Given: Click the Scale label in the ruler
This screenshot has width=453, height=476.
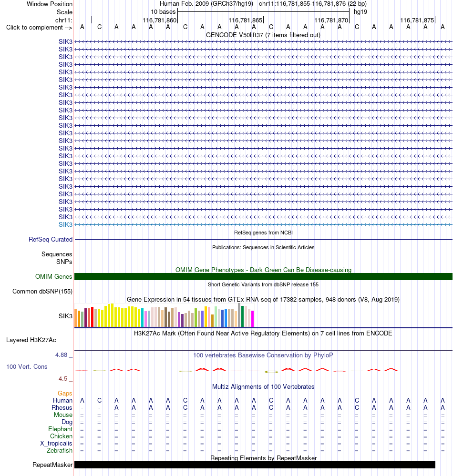Looking at the screenshot, I should point(64,12).
